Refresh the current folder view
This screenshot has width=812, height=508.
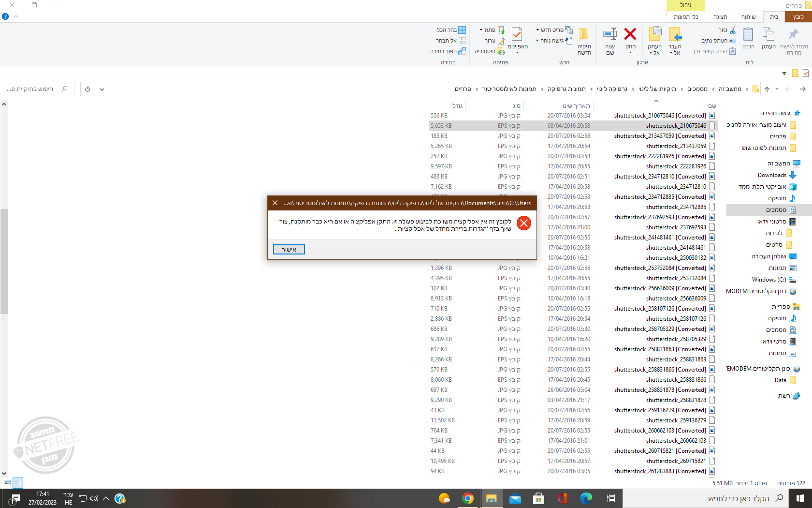coord(87,89)
